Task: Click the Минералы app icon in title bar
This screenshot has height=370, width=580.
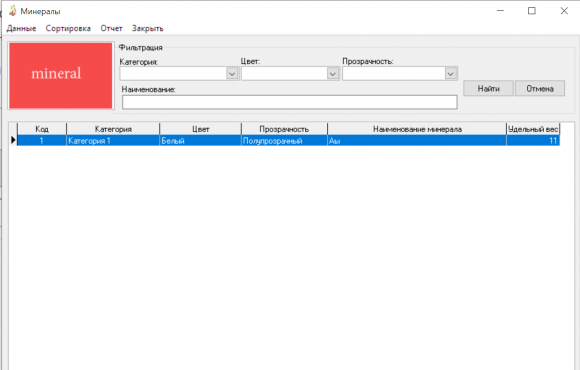Action: pyautogui.click(x=13, y=11)
